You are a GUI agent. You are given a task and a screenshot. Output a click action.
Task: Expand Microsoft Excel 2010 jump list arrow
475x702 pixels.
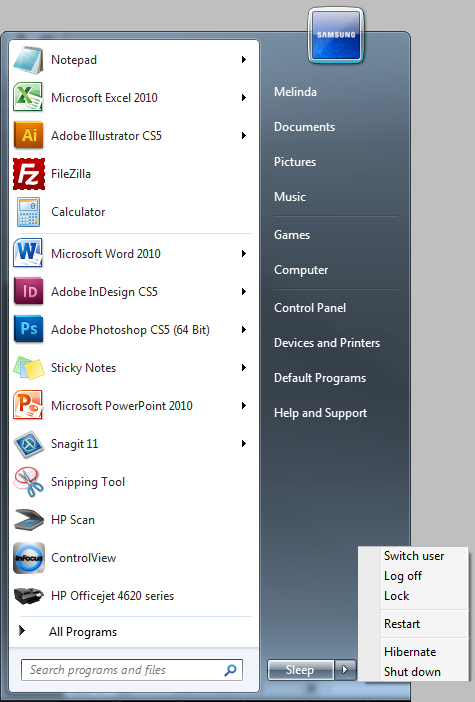coord(244,98)
